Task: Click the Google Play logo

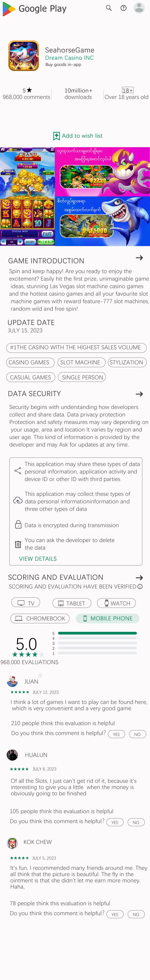Action: click(x=35, y=9)
